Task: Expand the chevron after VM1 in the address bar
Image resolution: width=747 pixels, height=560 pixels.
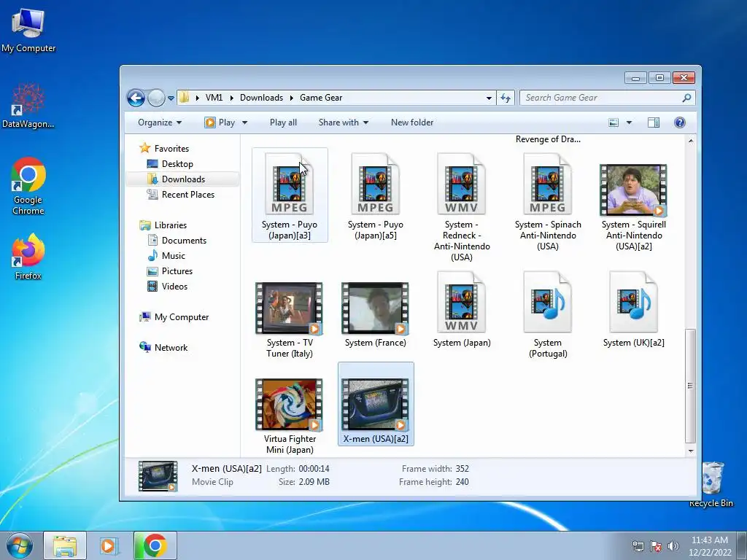Action: (231, 98)
